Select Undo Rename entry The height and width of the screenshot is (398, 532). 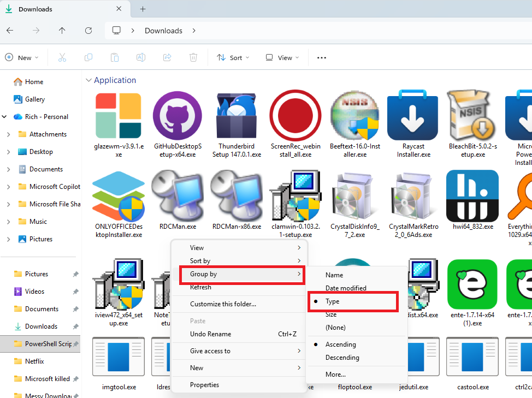[x=239, y=334]
